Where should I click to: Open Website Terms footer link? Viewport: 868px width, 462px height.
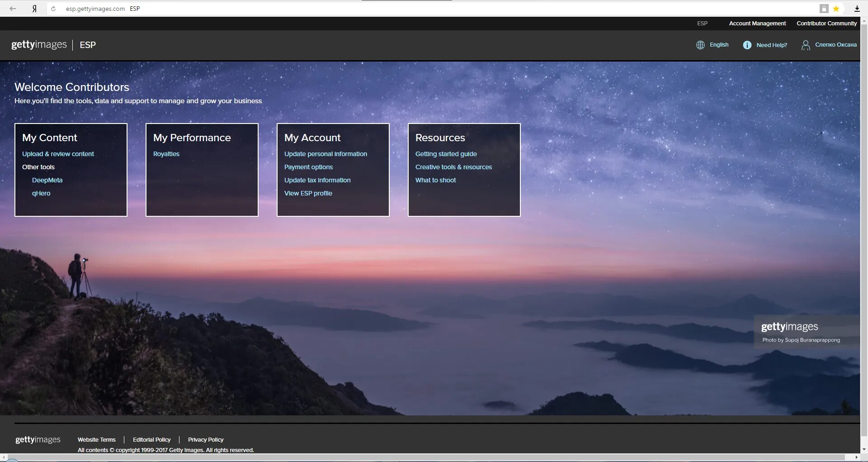[x=96, y=439]
